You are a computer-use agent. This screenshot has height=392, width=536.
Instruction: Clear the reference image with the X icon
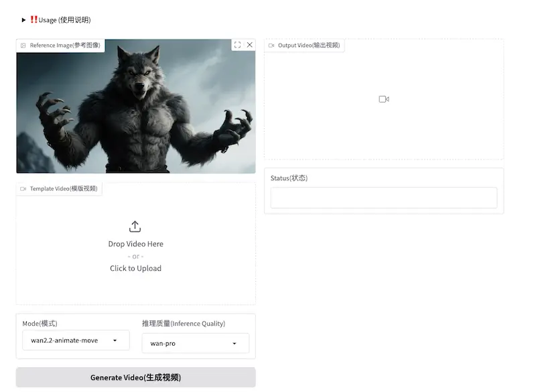coord(249,44)
